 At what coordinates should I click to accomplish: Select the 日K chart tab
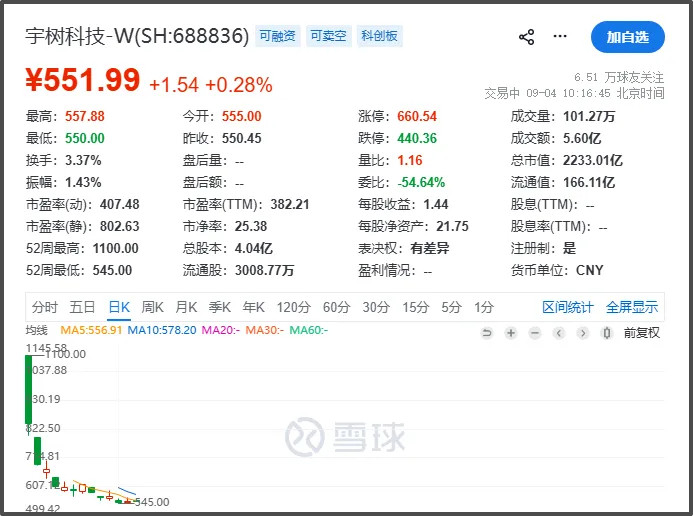pos(119,307)
